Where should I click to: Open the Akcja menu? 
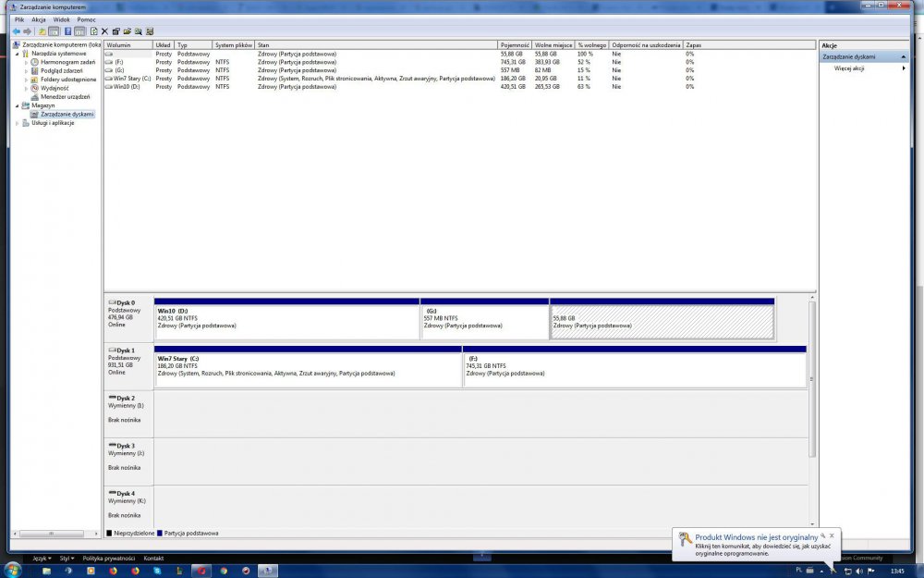pyautogui.click(x=38, y=19)
